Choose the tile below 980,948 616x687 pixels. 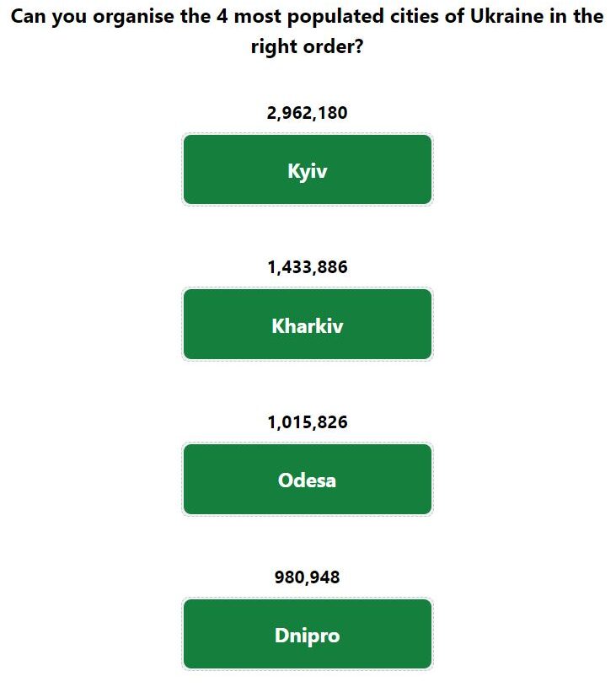pos(308,634)
